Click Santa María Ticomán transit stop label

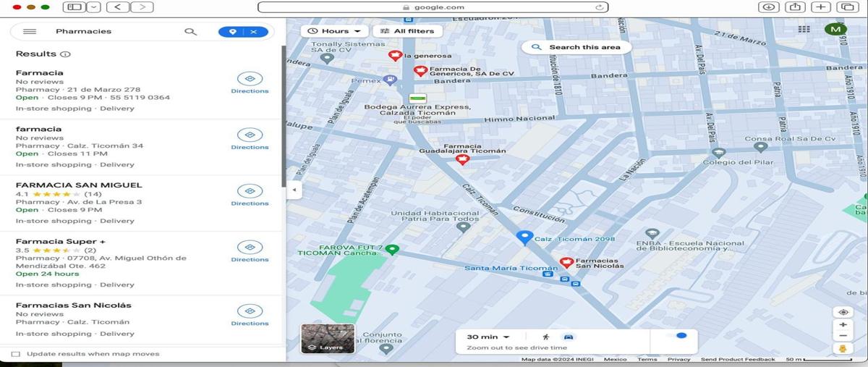(511, 268)
